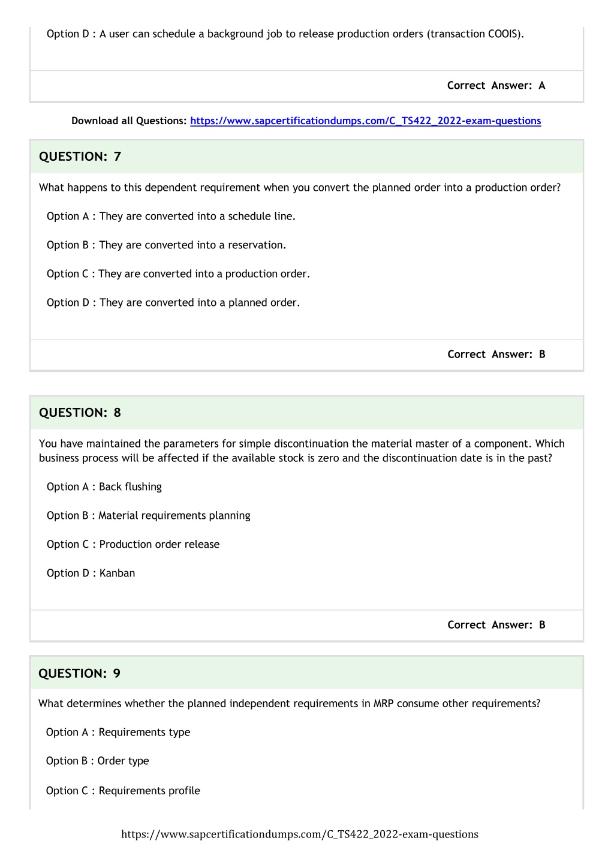This screenshot has width=614, height=868.
Task: Choose Option B Material requirements planning
Action: pyautogui.click(x=149, y=515)
